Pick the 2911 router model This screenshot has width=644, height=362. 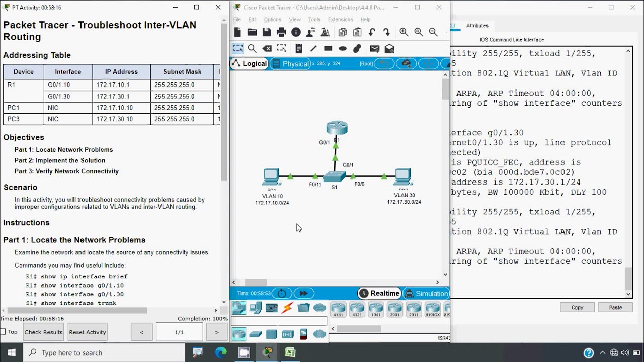[x=414, y=309]
